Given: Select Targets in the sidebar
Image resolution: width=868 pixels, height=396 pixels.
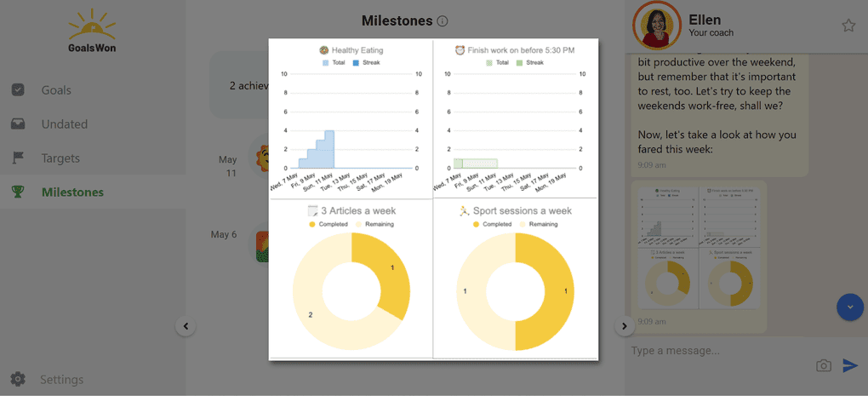Looking at the screenshot, I should point(60,158).
